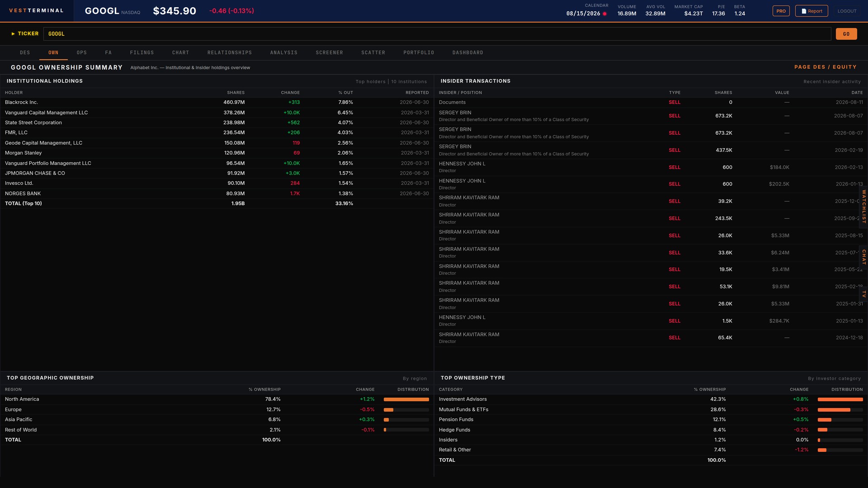Screen dimensions: 868x488
Task: Select Vanguard Capital Management LLC row
Action: pos(217,113)
